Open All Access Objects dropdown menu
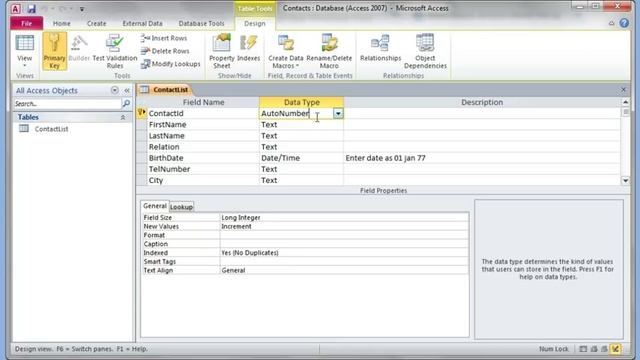Image resolution: width=640 pixels, height=360 pixels. pyautogui.click(x=115, y=90)
